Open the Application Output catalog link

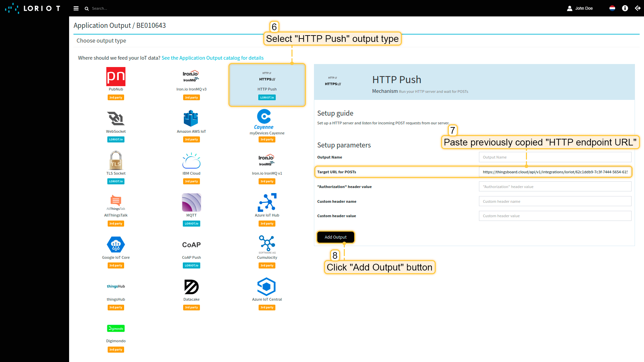(x=212, y=58)
